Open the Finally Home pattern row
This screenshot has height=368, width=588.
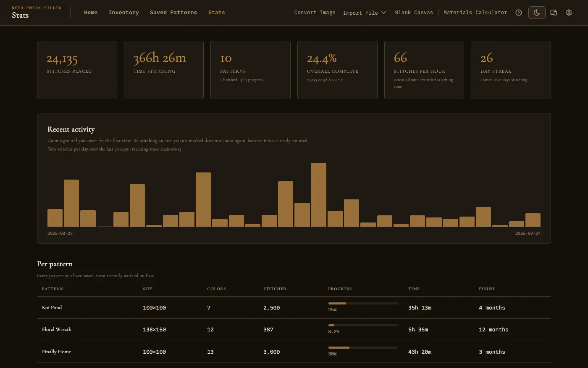(x=294, y=352)
